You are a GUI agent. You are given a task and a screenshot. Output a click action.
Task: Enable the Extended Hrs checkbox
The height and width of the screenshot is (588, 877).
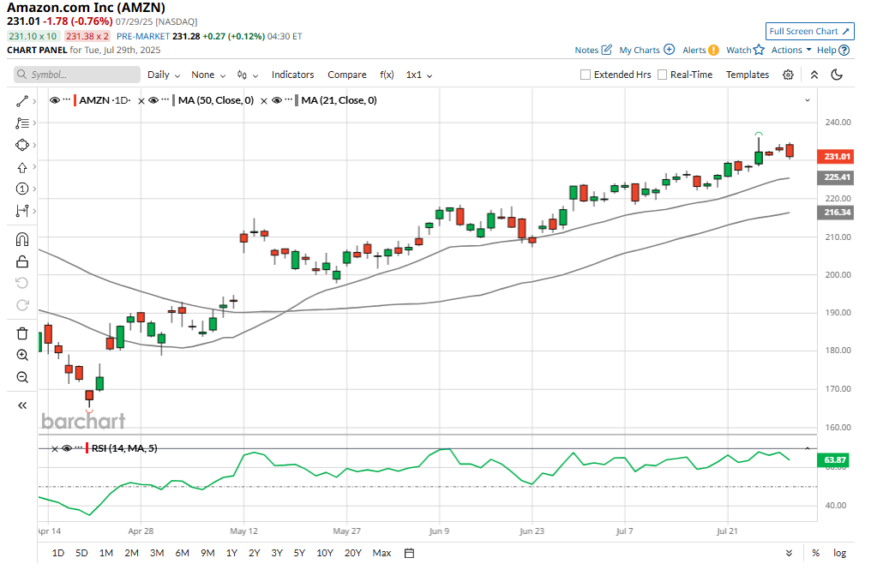pos(586,75)
